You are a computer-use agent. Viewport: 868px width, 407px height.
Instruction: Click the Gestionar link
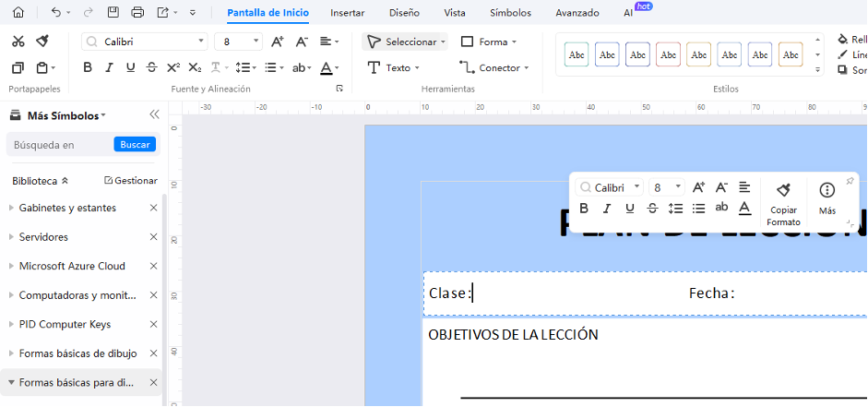pyautogui.click(x=131, y=181)
